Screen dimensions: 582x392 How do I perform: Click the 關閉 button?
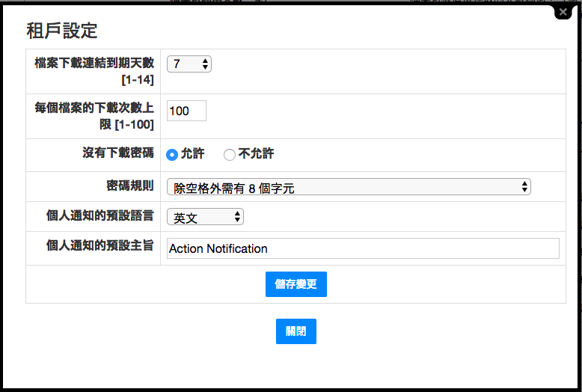point(295,331)
